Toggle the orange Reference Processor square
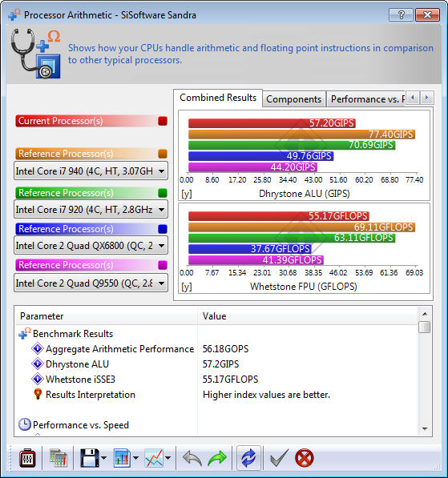Screen dimensions: 448x478 (163, 154)
